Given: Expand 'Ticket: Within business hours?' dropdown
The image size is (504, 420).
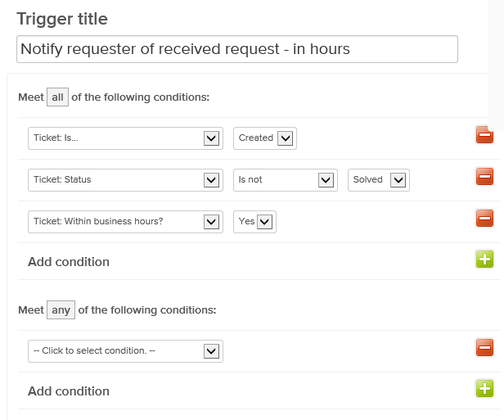Looking at the screenshot, I should pos(125,222).
